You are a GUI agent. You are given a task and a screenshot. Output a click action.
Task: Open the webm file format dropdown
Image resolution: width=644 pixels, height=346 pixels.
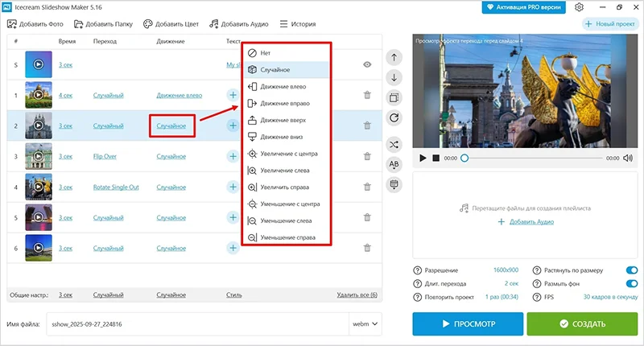(365, 324)
